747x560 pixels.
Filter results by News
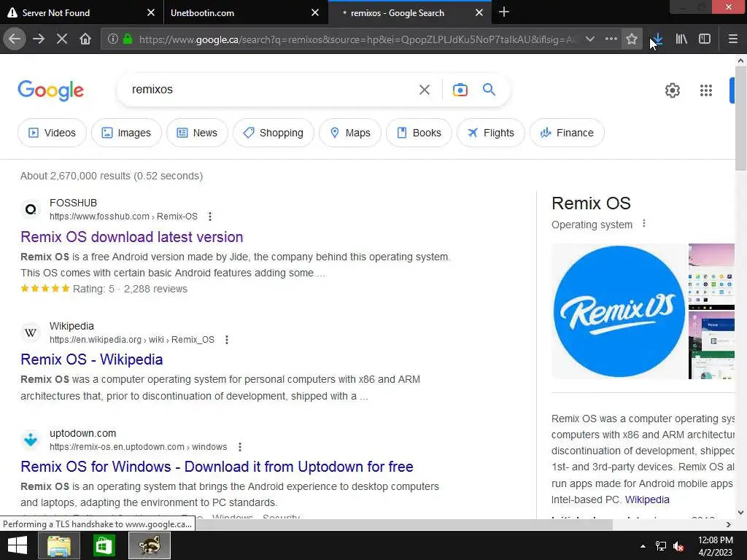197,133
